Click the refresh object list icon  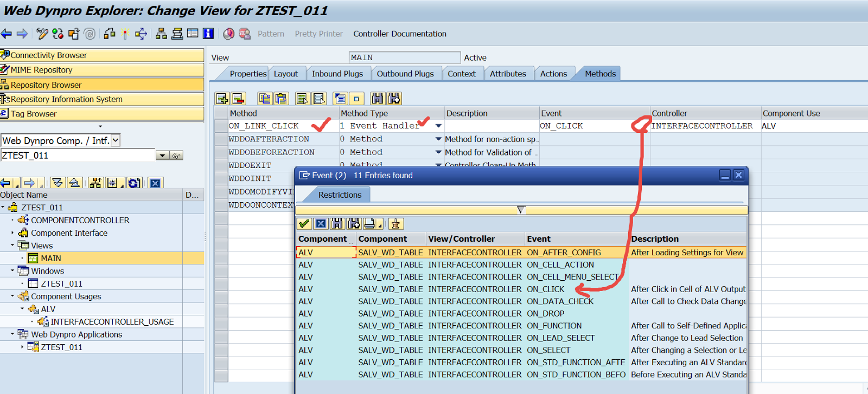coord(135,183)
